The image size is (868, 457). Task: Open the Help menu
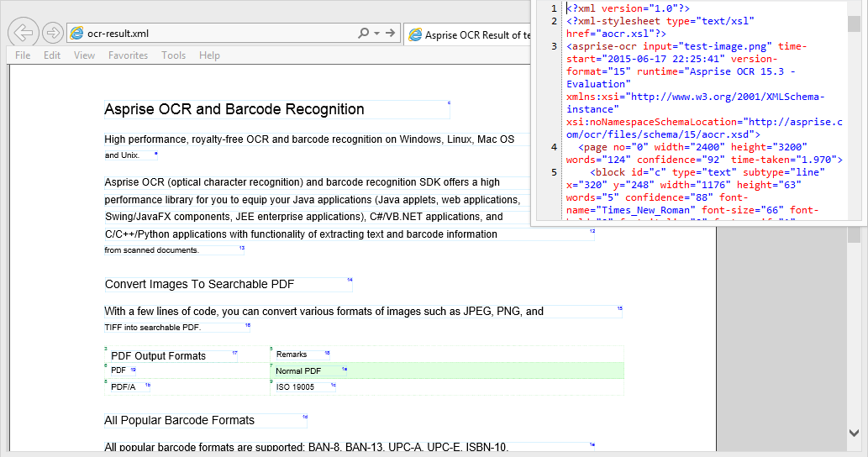pyautogui.click(x=209, y=55)
